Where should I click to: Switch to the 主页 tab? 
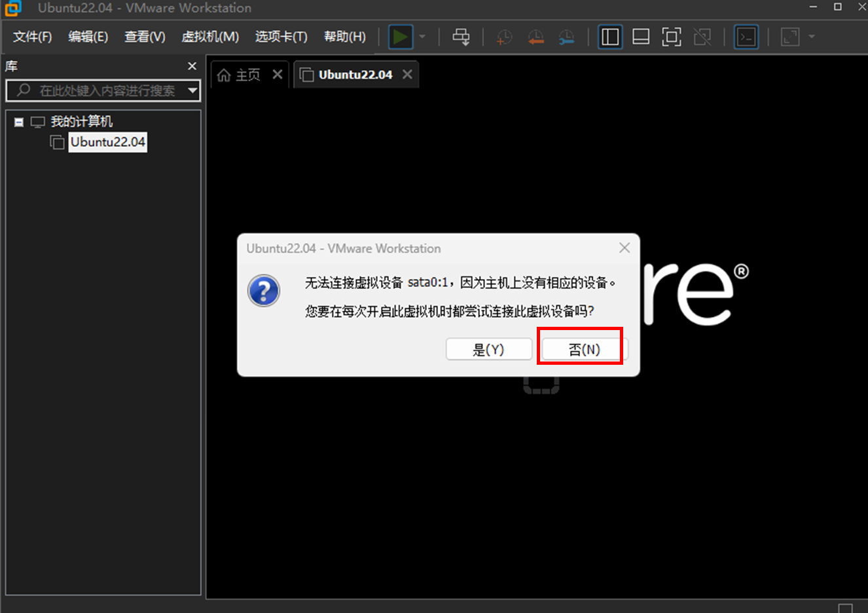[240, 75]
